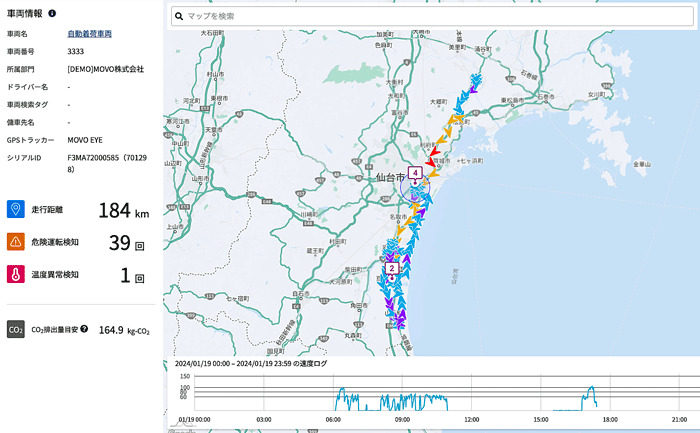Image resolution: width=700 pixels, height=433 pixels.
Task: Focus the マップを検索 search field
Action: (x=432, y=17)
